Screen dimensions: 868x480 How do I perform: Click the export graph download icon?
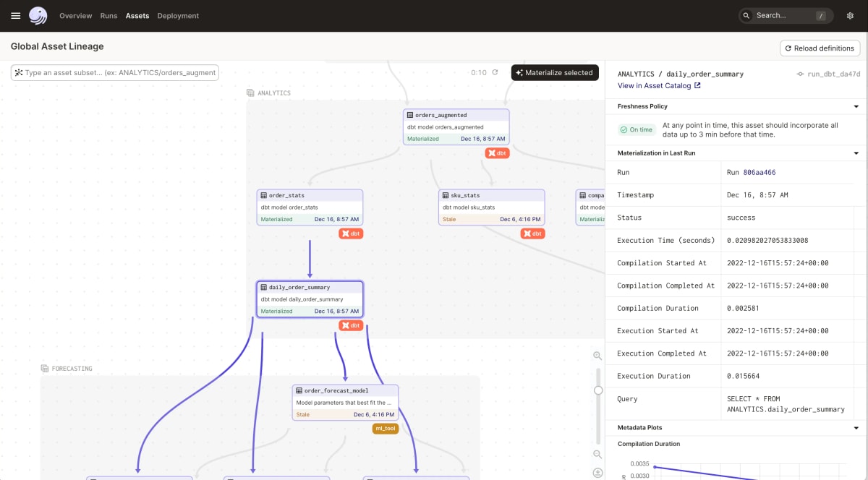(597, 473)
